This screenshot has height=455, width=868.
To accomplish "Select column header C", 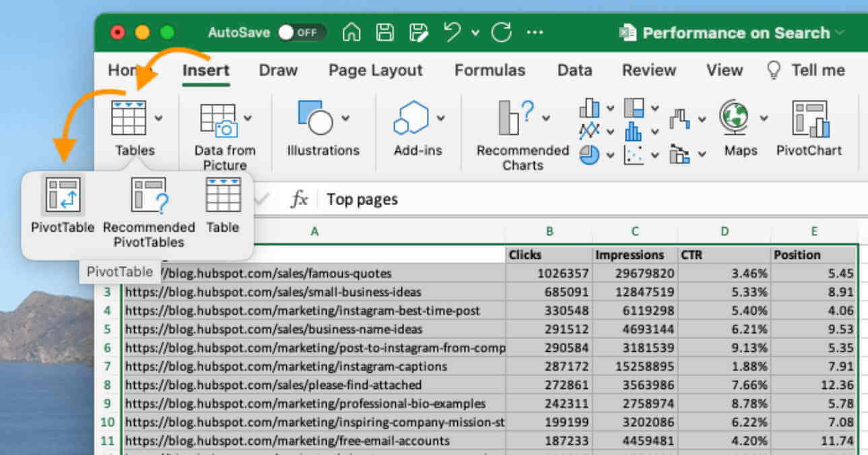I will pyautogui.click(x=634, y=232).
